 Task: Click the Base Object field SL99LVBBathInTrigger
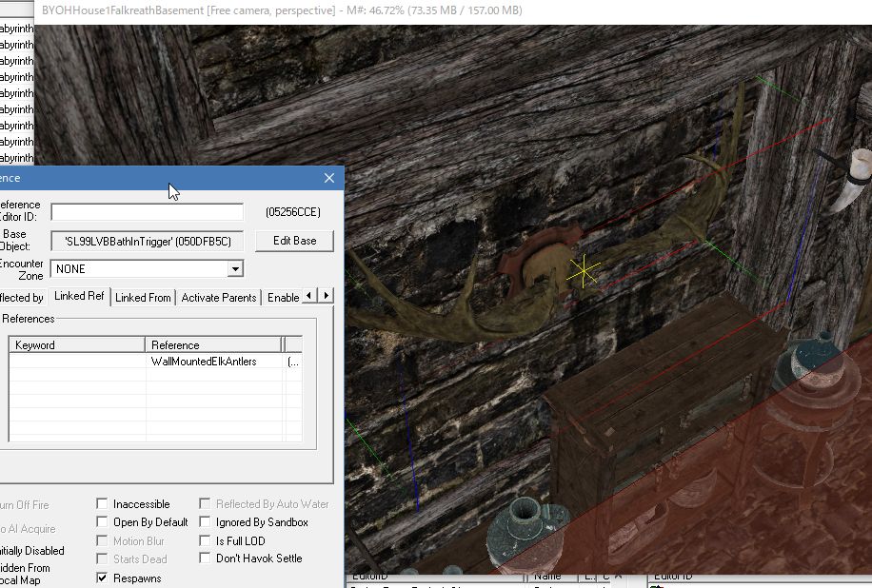tap(147, 242)
